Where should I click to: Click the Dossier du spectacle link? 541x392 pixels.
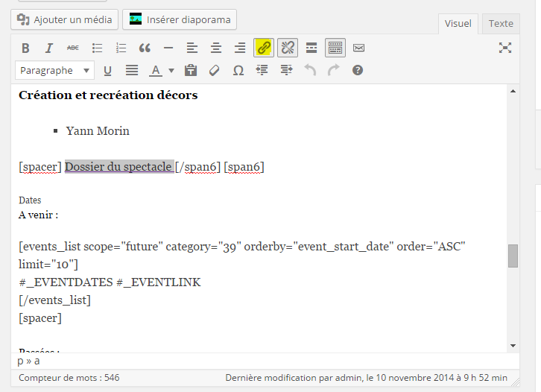point(119,167)
